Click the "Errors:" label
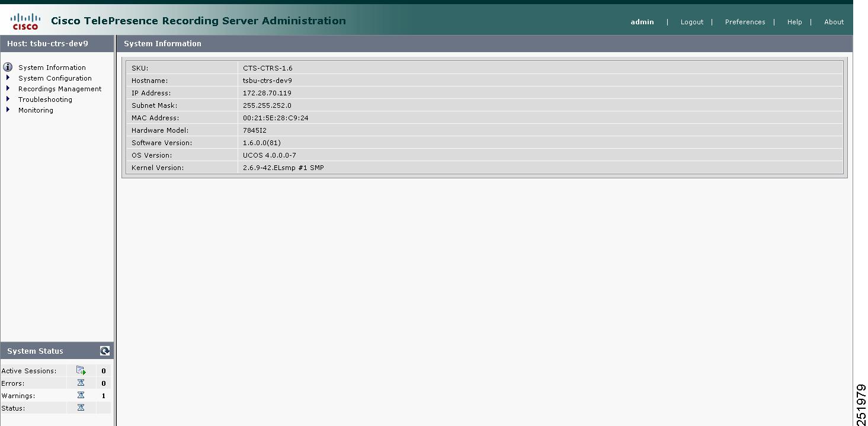Viewport: 868px width, 426px height. click(x=12, y=383)
